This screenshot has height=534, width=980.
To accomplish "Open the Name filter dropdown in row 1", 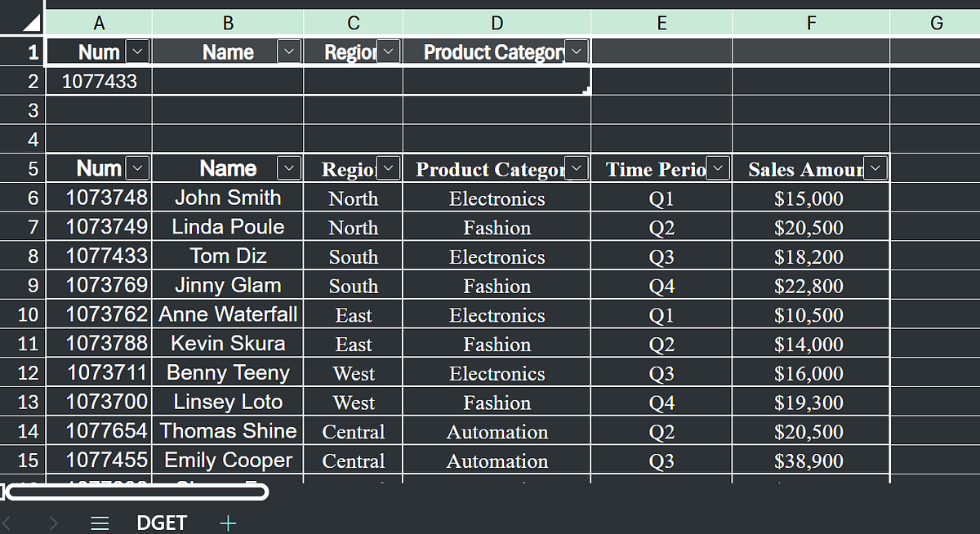I will click(288, 51).
